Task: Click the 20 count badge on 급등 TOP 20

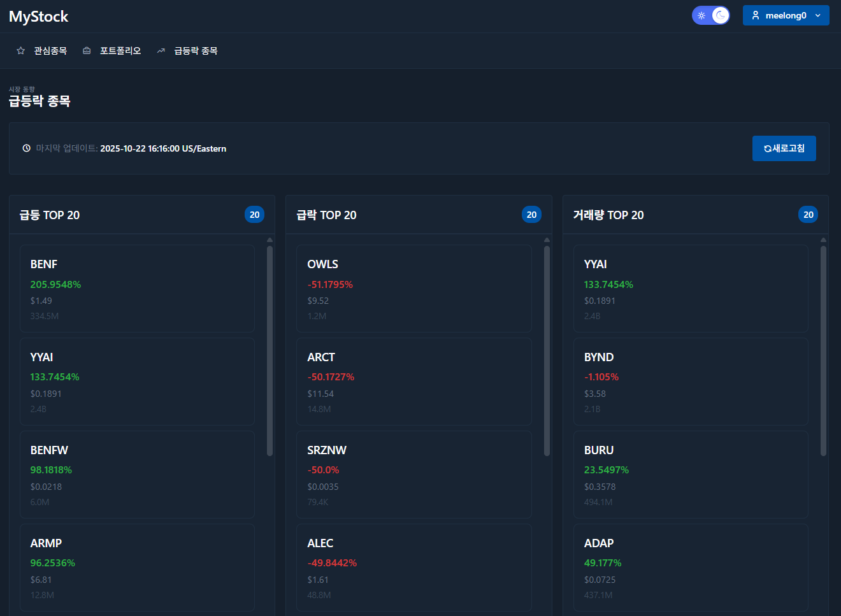Action: 254,215
